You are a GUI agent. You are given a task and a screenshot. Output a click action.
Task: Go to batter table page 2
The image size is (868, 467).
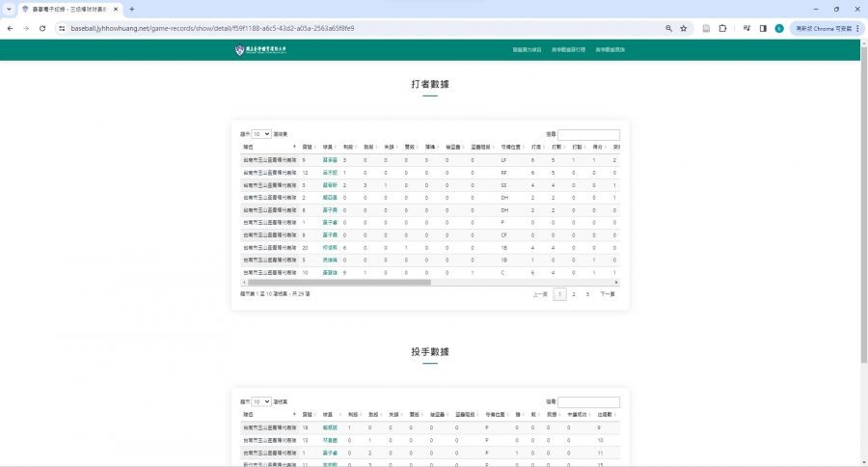574,294
